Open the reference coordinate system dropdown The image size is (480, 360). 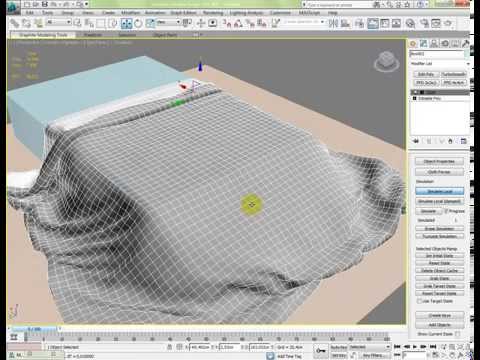pyautogui.click(x=168, y=22)
